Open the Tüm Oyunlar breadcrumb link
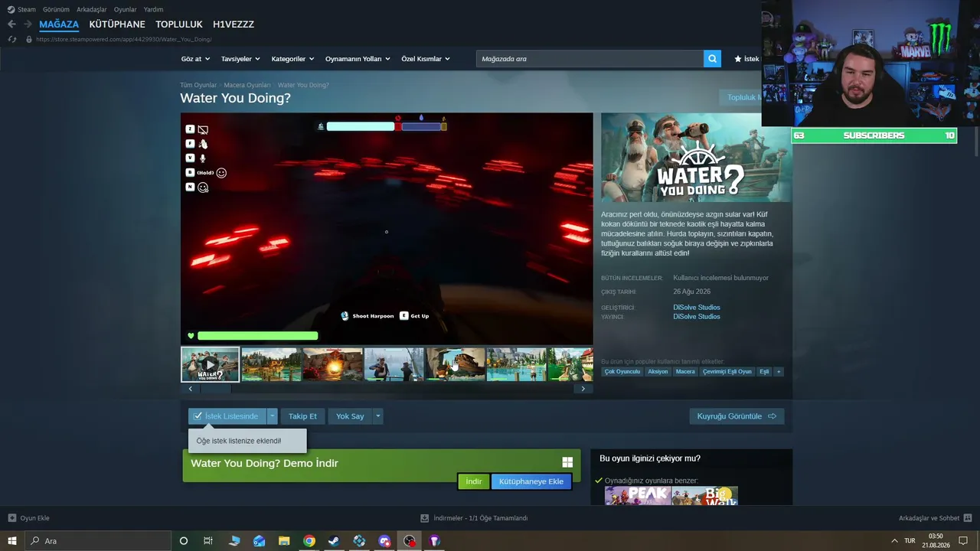This screenshot has height=551, width=980. pyautogui.click(x=198, y=85)
